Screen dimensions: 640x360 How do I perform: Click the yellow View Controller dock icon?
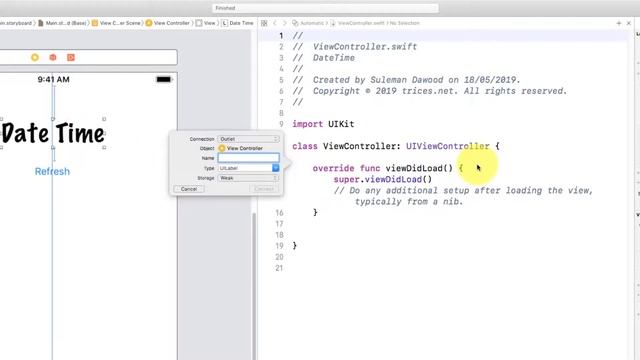35,58
